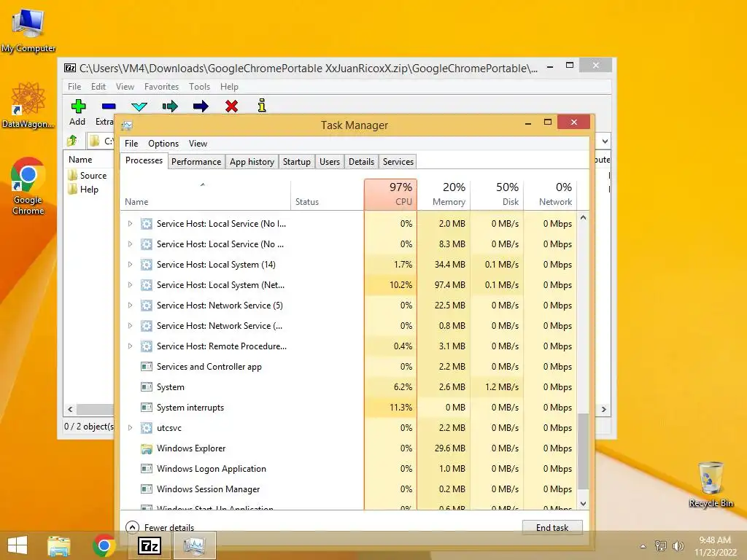Switch to the Startup tab
The height and width of the screenshot is (560, 747).
(296, 162)
